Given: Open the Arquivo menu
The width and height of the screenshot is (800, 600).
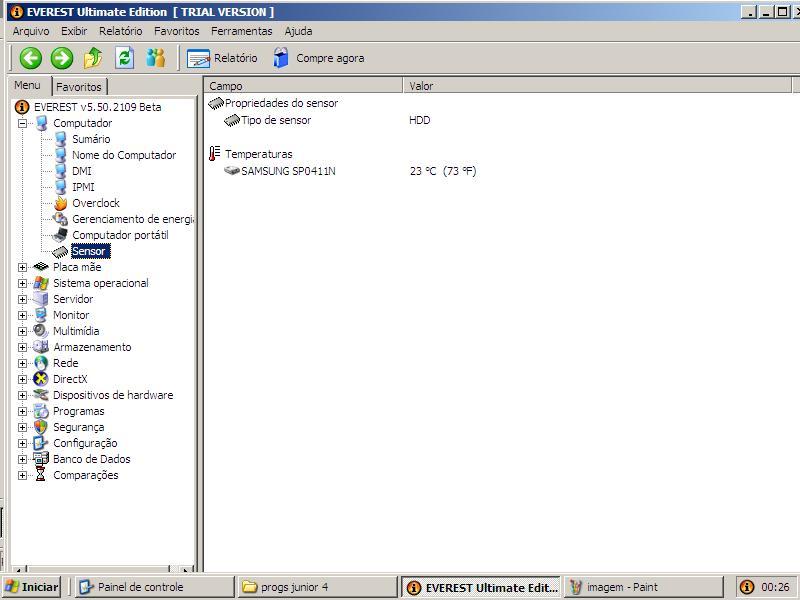Looking at the screenshot, I should tap(31, 31).
